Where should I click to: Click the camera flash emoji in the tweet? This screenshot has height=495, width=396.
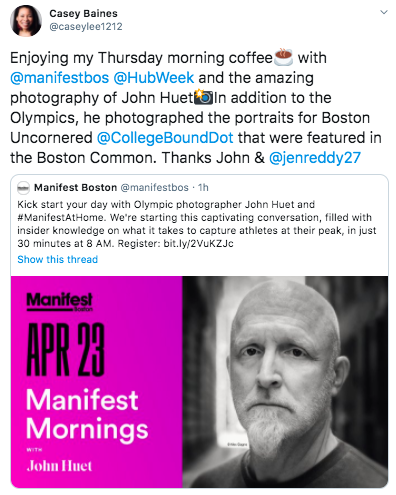pos(204,97)
